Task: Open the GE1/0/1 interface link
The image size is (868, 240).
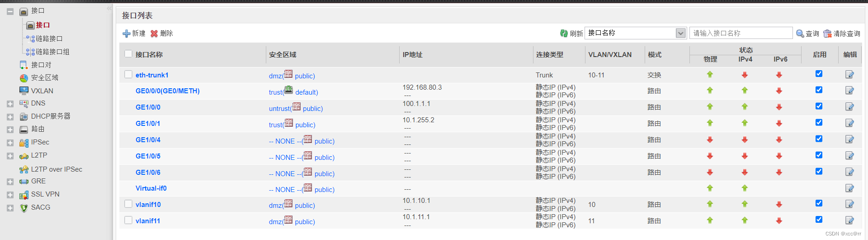Action: click(x=148, y=124)
